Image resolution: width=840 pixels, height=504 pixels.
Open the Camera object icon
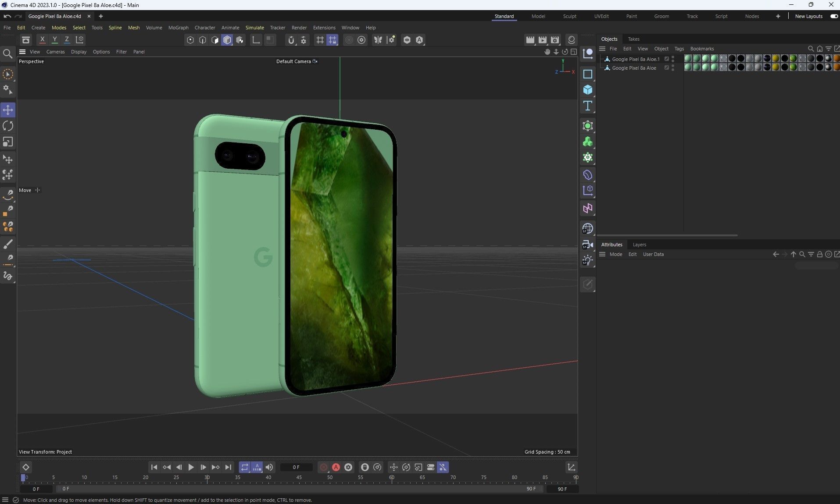click(587, 245)
